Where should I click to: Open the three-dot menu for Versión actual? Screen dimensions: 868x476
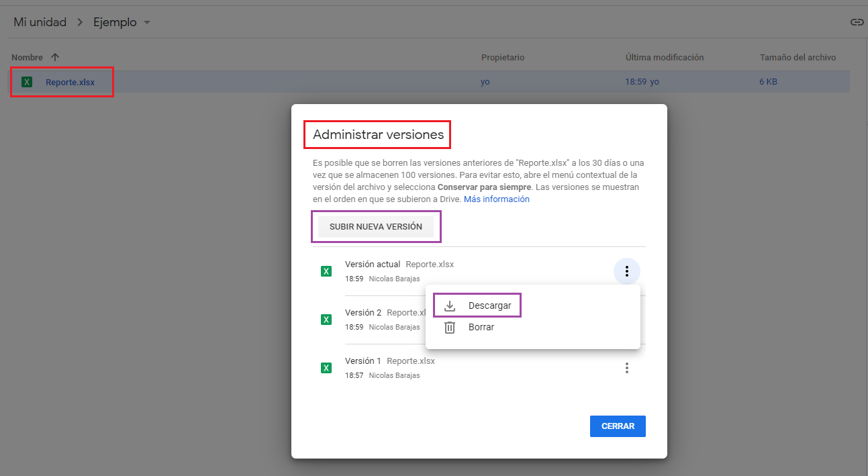627,271
